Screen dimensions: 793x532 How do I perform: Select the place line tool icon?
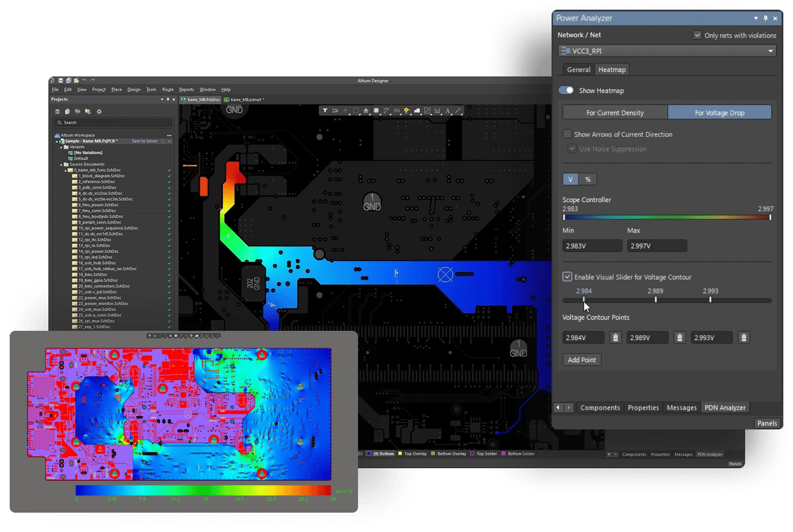coord(458,111)
